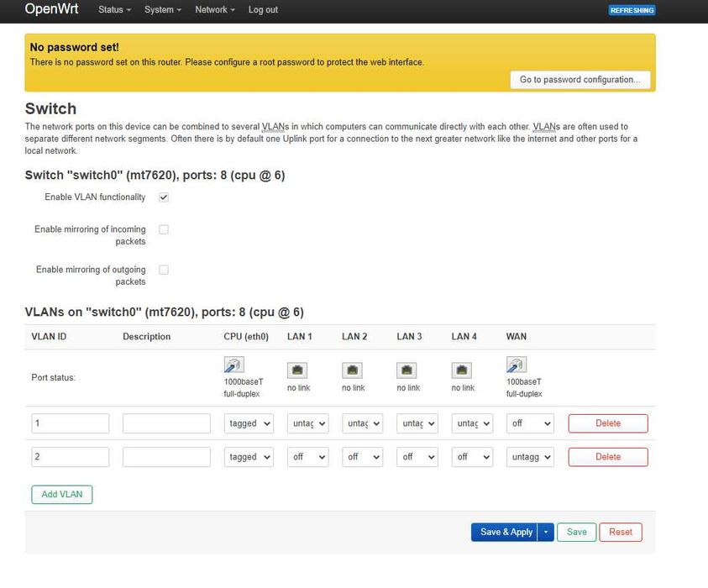This screenshot has width=708, height=588.
Task: Click the LAN 3 column header
Action: click(409, 337)
